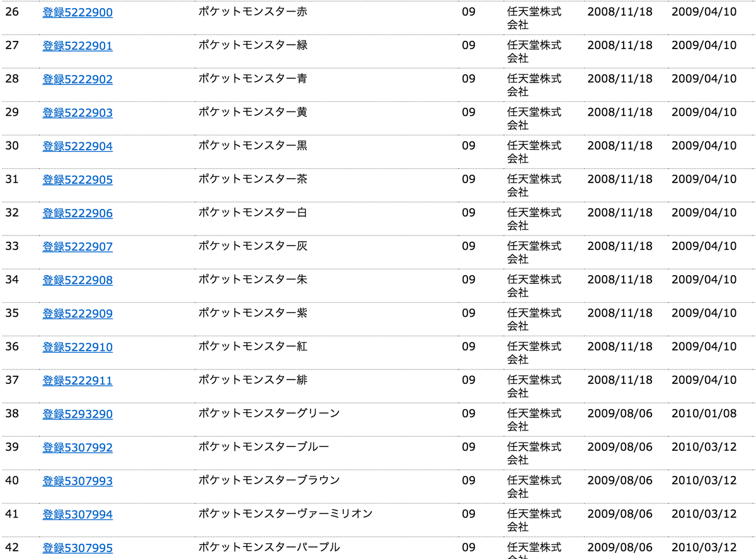Viewport: 756px width, 559px height.
Task: Click row number 34
Action: [x=12, y=279]
